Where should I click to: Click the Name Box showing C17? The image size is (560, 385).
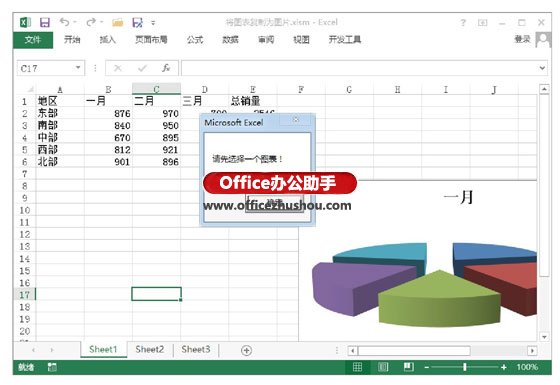(x=45, y=68)
